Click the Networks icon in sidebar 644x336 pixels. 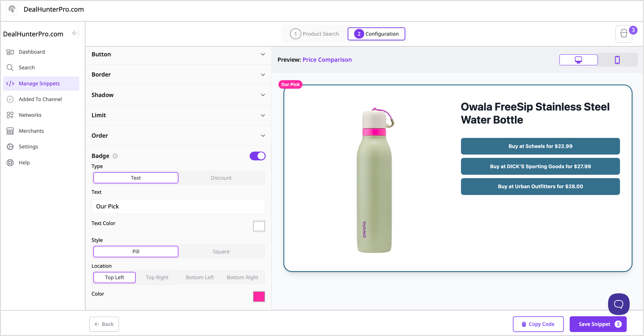point(10,115)
